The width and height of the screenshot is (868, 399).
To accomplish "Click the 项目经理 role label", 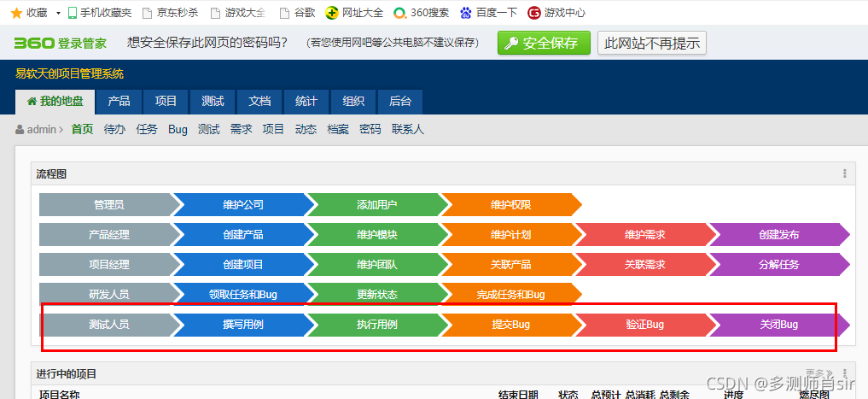I will tap(109, 264).
